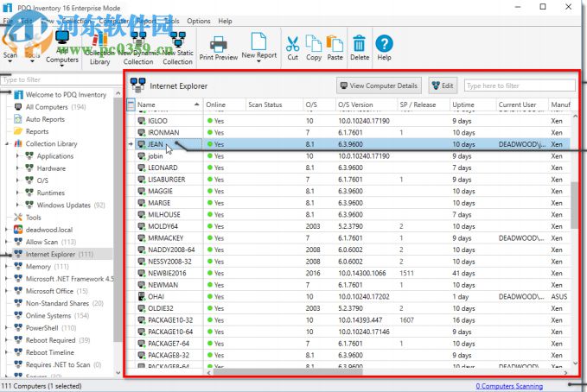
Task: Sort by the Uptime column header
Action: click(472, 104)
